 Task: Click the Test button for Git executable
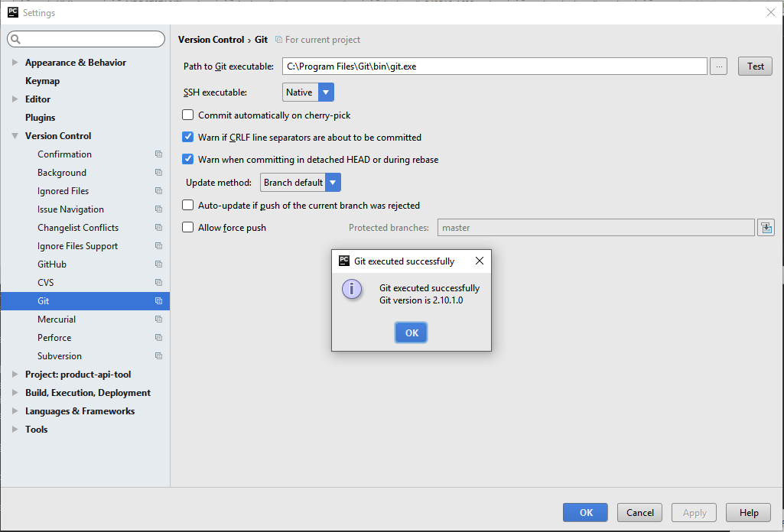tap(755, 66)
